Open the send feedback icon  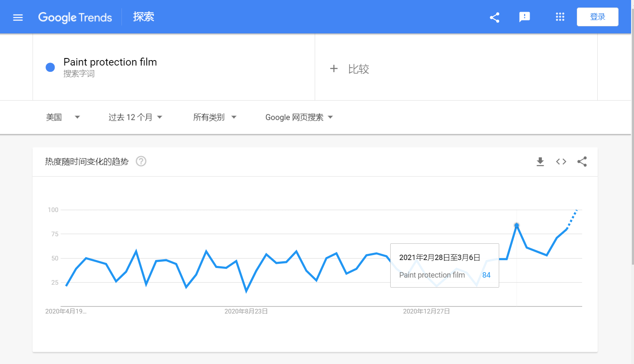point(524,17)
